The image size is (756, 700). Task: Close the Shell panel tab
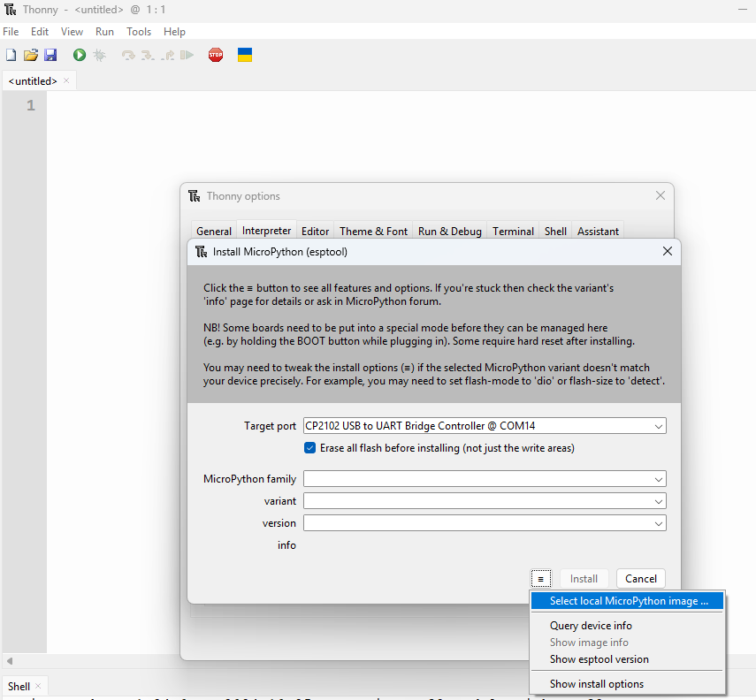pyautogui.click(x=38, y=686)
